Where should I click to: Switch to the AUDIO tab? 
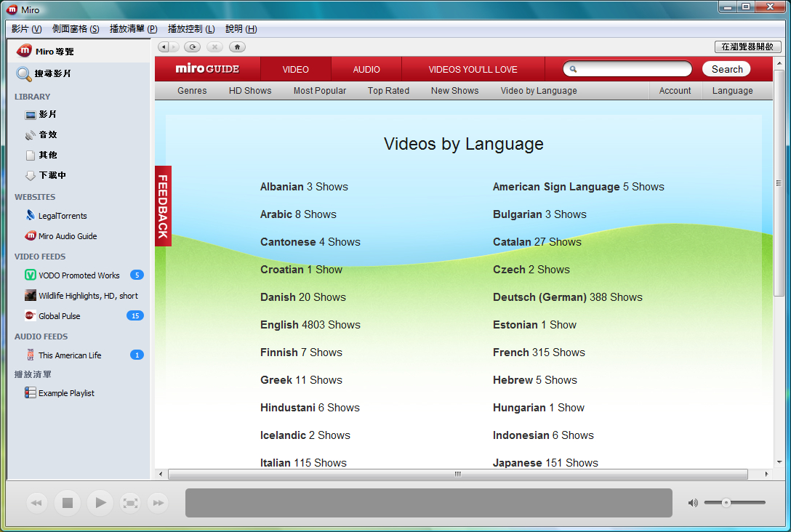click(x=366, y=70)
